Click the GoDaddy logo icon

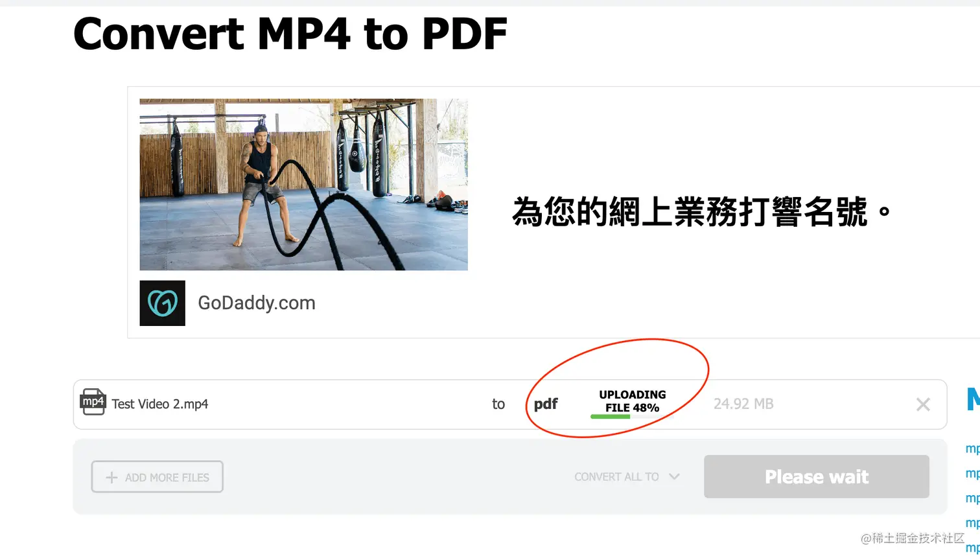(162, 303)
